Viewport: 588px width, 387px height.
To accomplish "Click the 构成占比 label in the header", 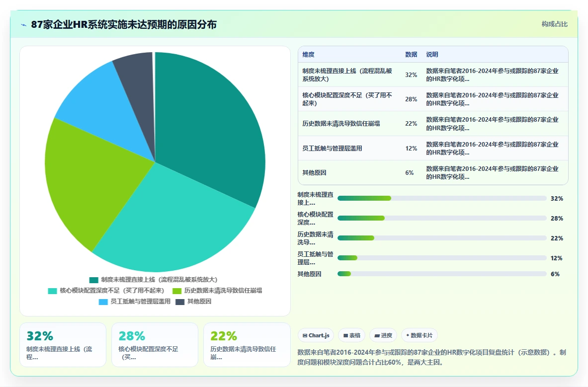I will (554, 24).
